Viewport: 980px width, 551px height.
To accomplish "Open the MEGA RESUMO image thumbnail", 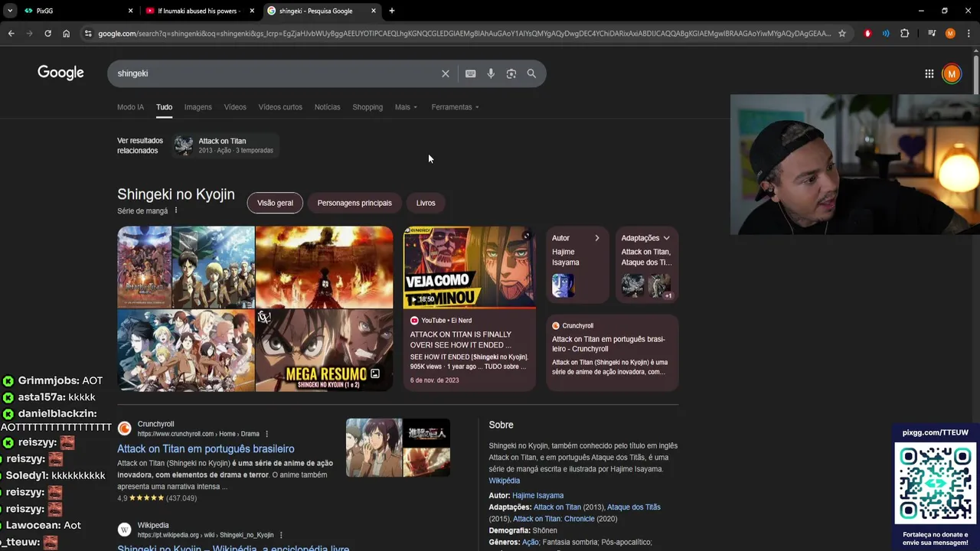I will [324, 350].
